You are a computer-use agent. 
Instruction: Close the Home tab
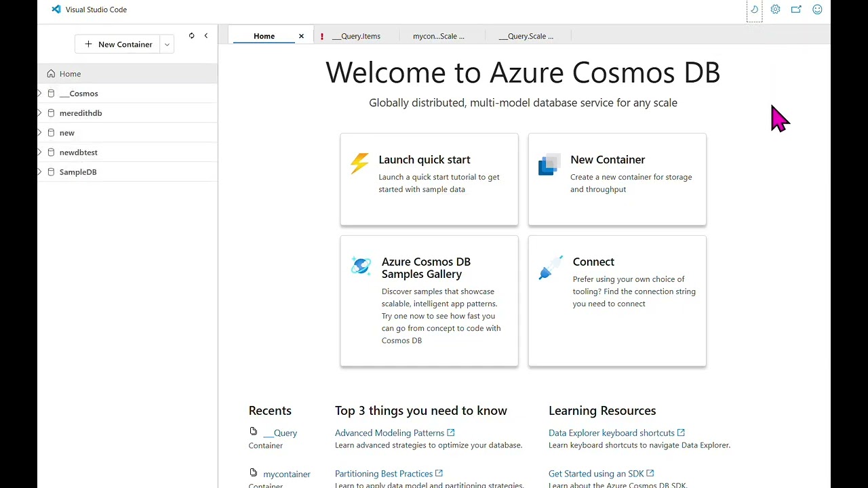[301, 37]
